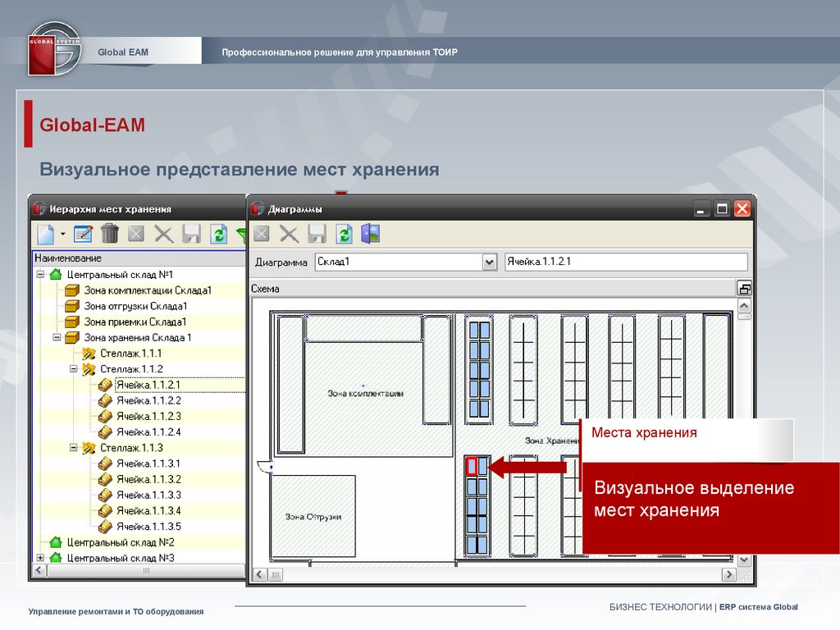Click the Cancel cross icon in Диаграммы toolbar
The image size is (840, 630).
tap(289, 234)
